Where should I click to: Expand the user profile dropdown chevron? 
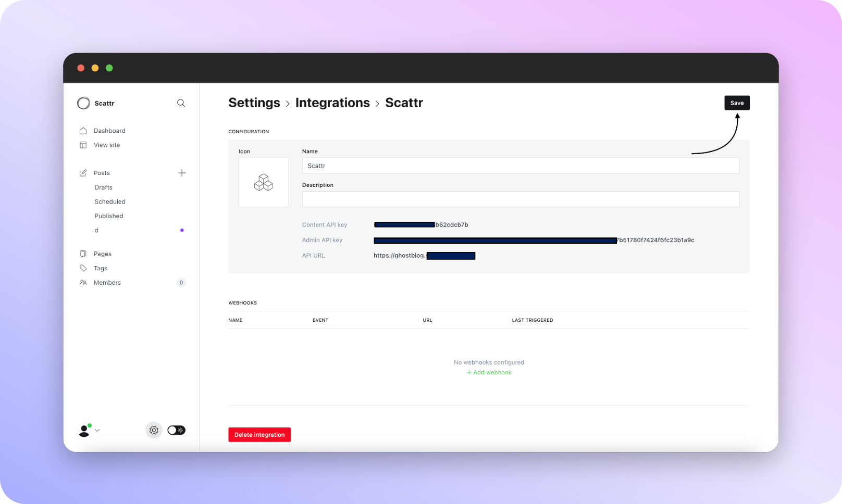pos(97,431)
